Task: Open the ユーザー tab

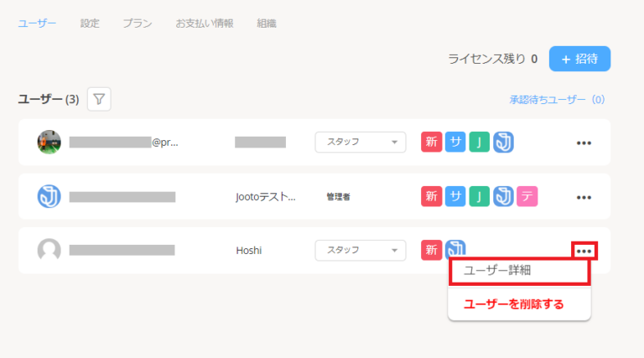Action: (37, 23)
